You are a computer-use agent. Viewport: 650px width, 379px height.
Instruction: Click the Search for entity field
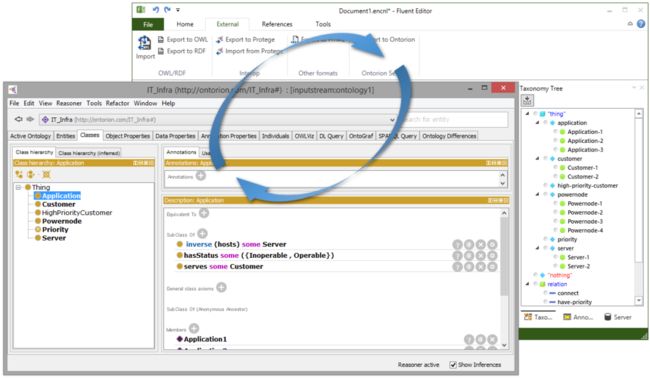454,119
